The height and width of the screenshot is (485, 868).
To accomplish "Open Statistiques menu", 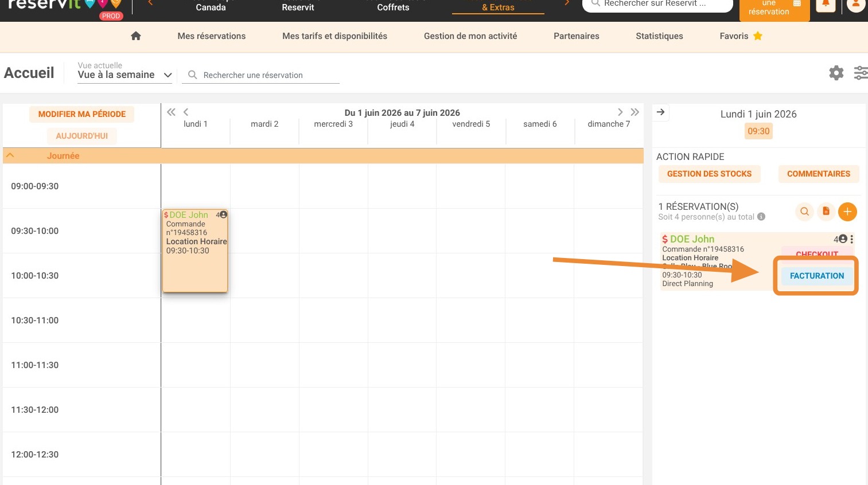I will 659,36.
